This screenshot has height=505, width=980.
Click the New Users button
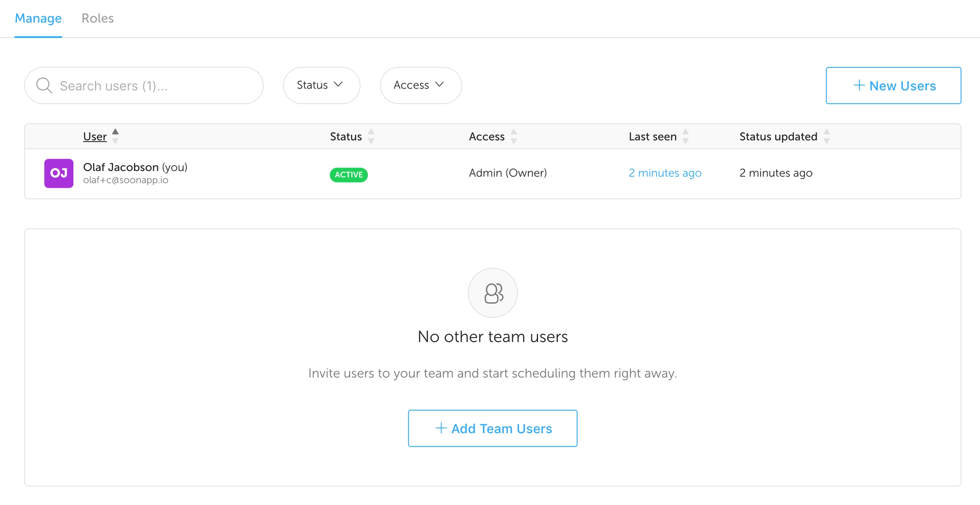tap(893, 86)
